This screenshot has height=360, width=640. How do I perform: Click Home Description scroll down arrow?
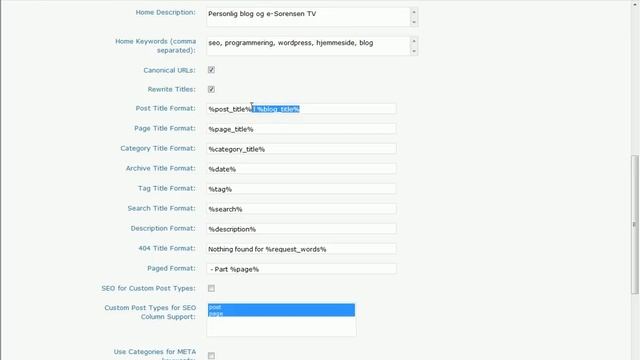click(x=414, y=22)
